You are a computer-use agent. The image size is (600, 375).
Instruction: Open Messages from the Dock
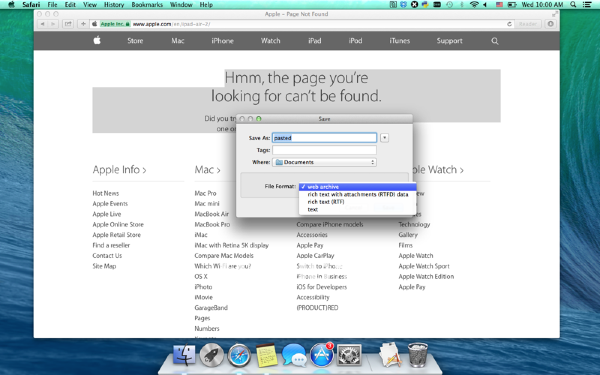(294, 355)
